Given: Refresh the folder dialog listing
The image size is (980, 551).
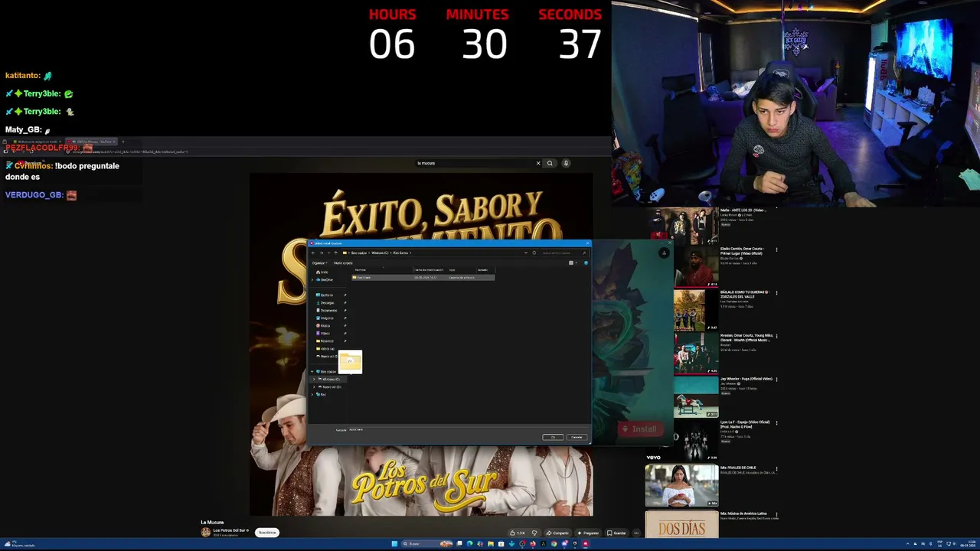Looking at the screenshot, I should click(x=534, y=253).
